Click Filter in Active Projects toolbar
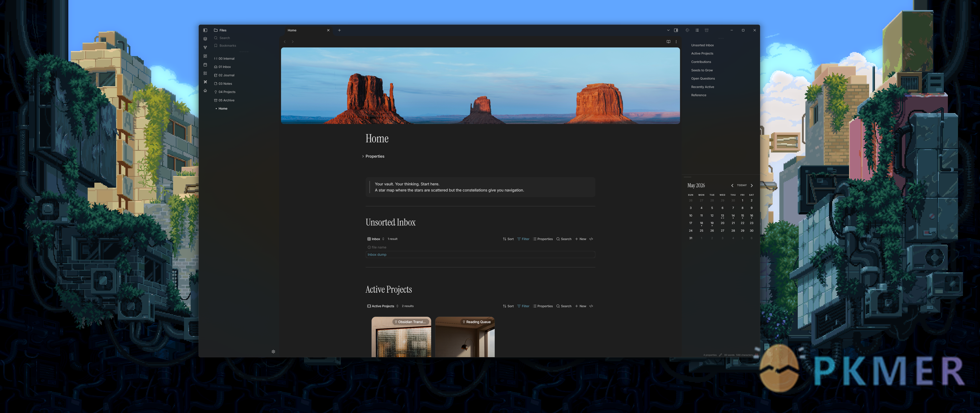Image resolution: width=980 pixels, height=413 pixels. pyautogui.click(x=523, y=306)
